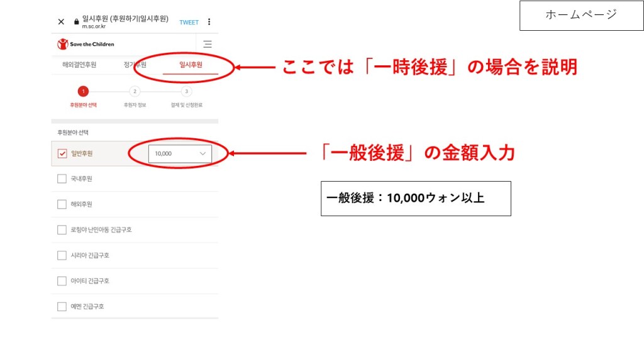Enable 로힝야 난민아동 긴급구호 checkbox
The width and height of the screenshot is (644, 362).
[x=62, y=230]
